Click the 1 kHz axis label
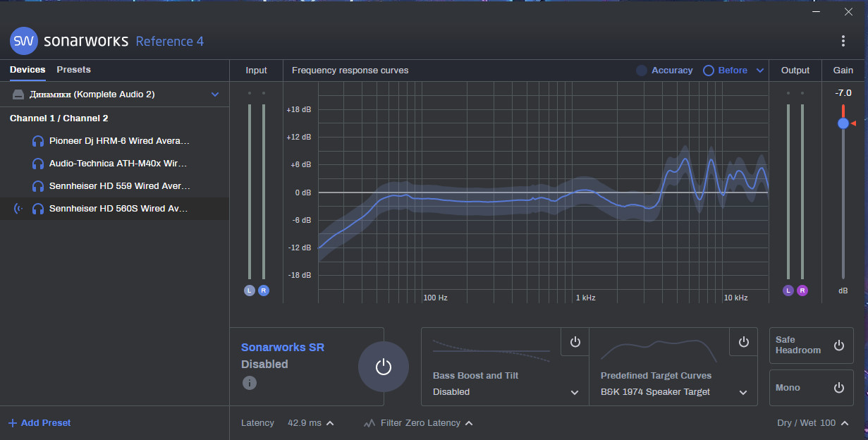This screenshot has height=440, width=868. tap(585, 298)
